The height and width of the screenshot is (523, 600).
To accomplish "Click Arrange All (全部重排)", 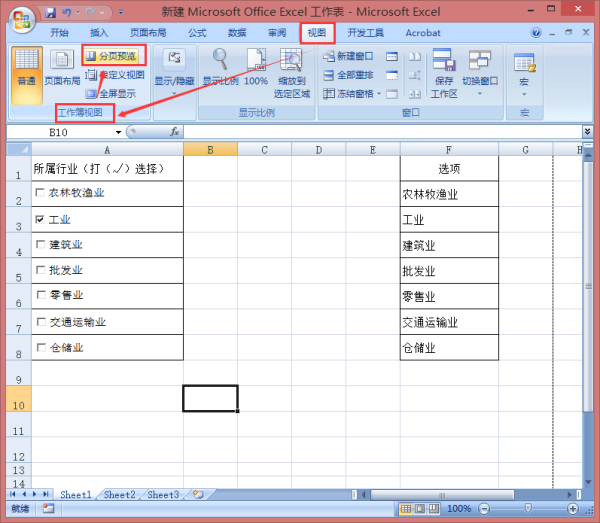I will (x=348, y=75).
